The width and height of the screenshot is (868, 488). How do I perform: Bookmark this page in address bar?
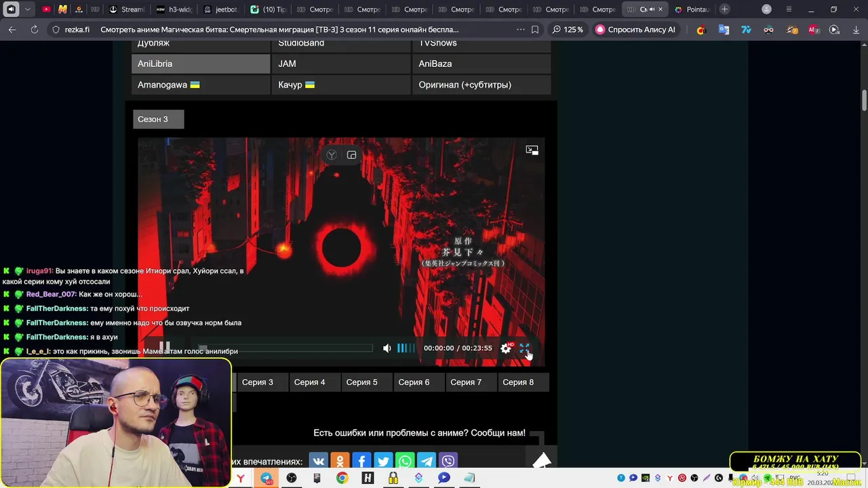click(x=535, y=30)
